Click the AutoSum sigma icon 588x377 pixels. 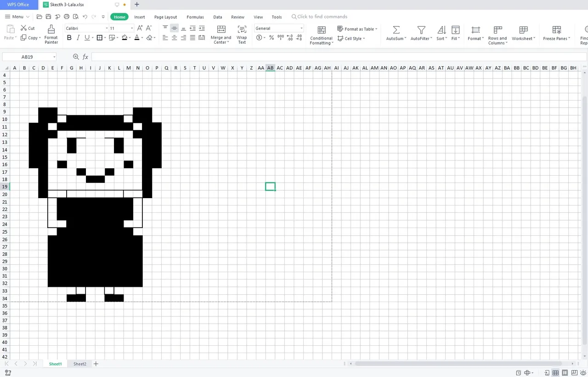click(x=396, y=30)
